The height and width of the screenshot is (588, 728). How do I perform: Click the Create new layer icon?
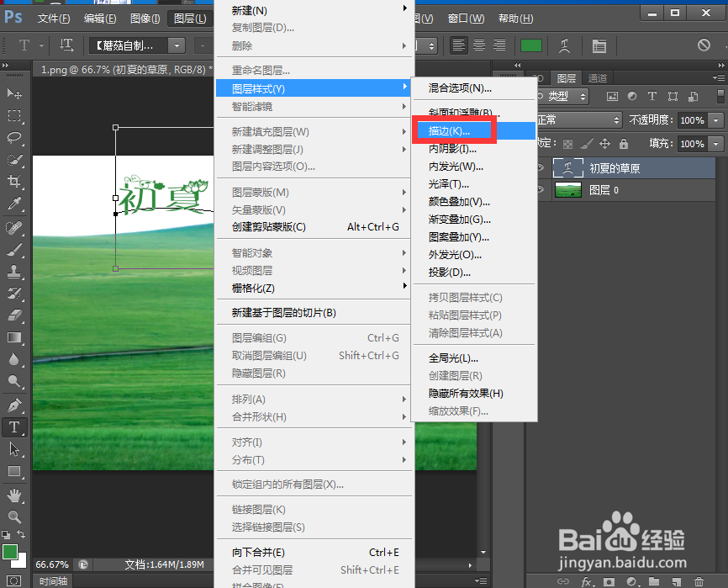coord(675,581)
